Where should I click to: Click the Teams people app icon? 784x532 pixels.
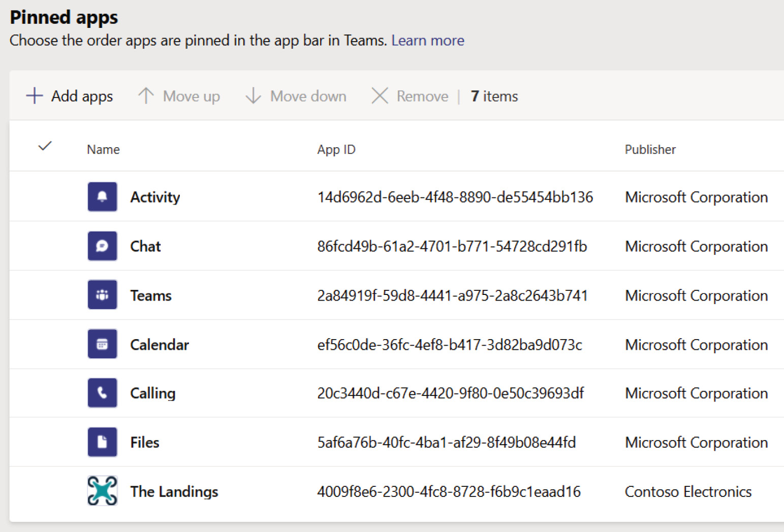[x=102, y=294]
